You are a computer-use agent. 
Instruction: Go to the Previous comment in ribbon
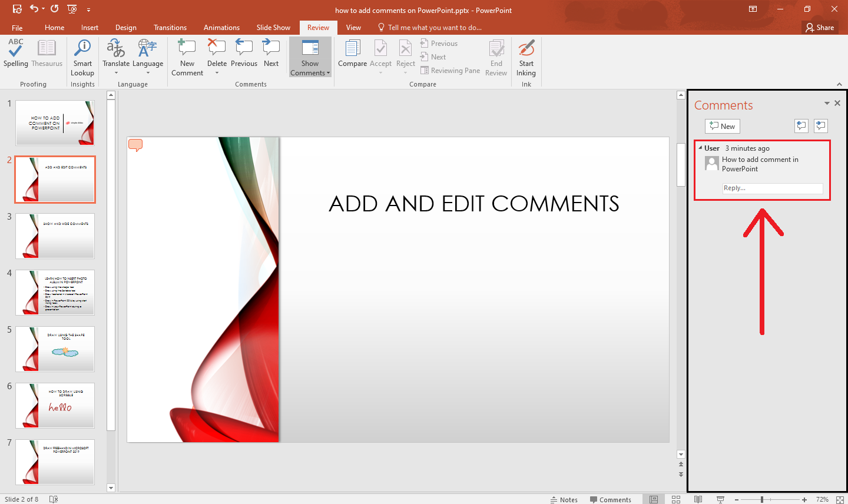(244, 54)
